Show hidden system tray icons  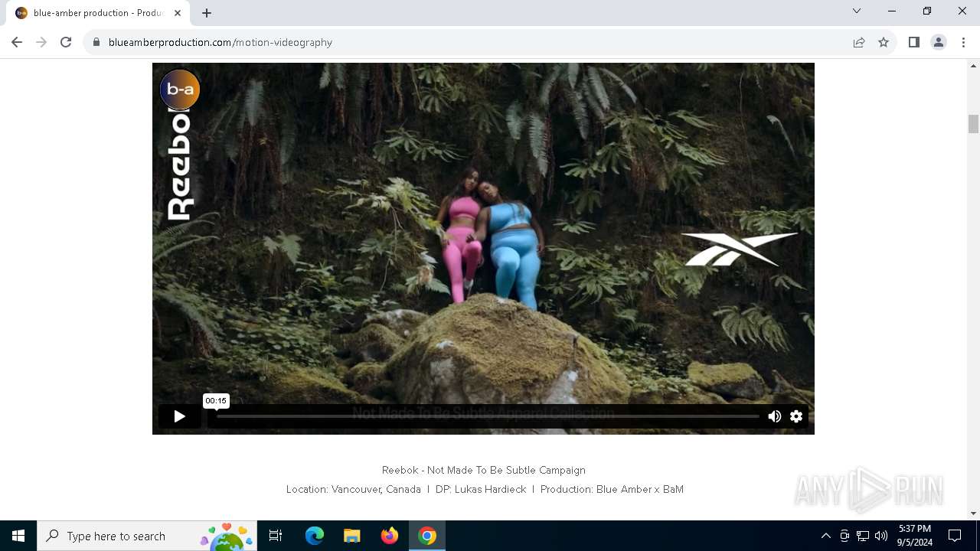(825, 536)
